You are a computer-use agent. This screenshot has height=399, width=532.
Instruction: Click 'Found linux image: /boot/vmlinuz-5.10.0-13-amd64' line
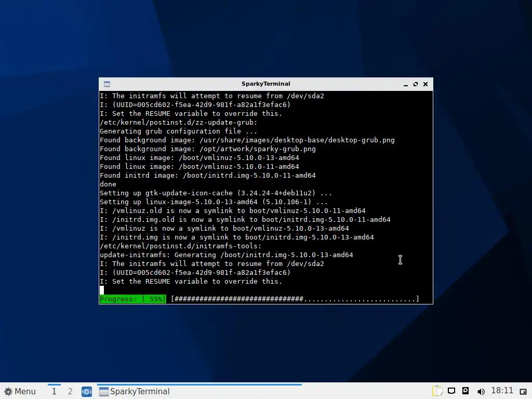tap(199, 158)
